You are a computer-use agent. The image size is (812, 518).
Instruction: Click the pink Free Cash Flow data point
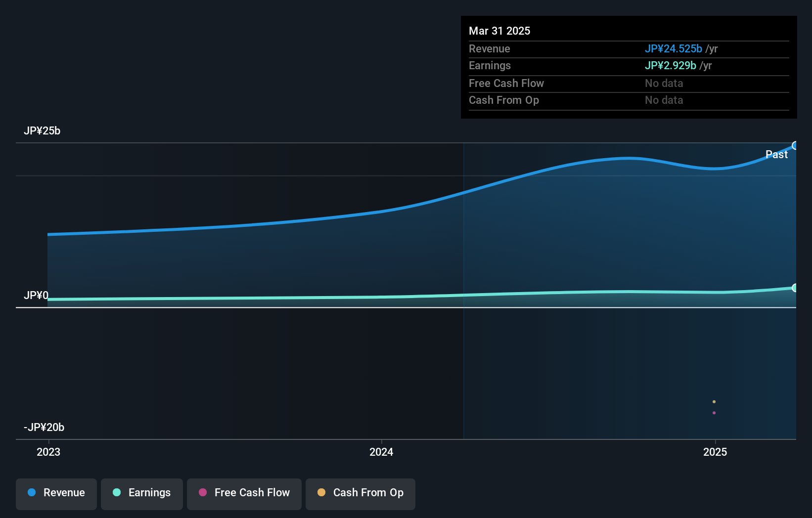point(714,413)
